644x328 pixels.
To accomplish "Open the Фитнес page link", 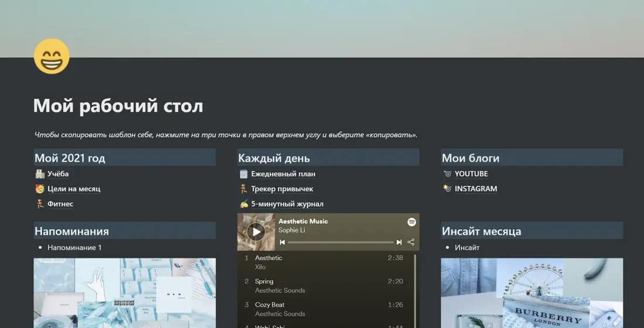I will (60, 204).
